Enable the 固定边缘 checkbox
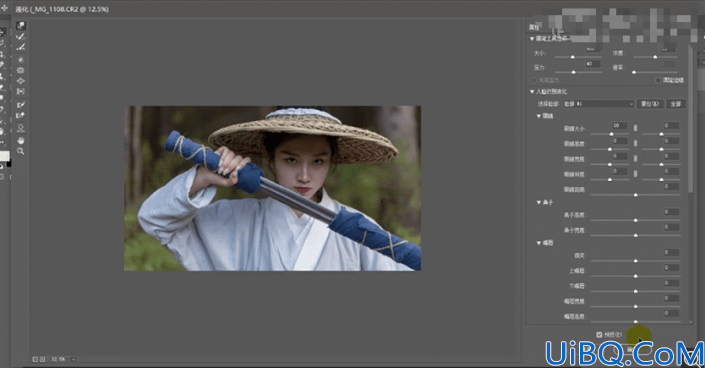This screenshot has width=705, height=368. [658, 80]
